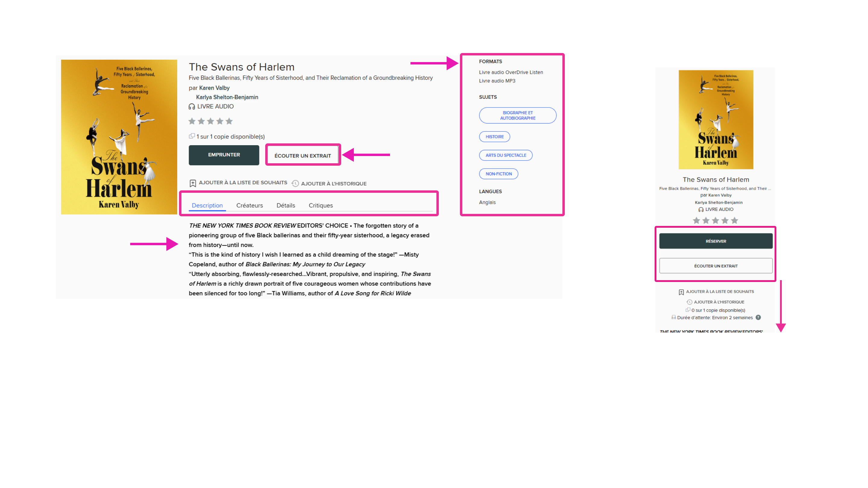Select the HISTOIRE subject tag
The height and width of the screenshot is (488, 868).
click(494, 137)
